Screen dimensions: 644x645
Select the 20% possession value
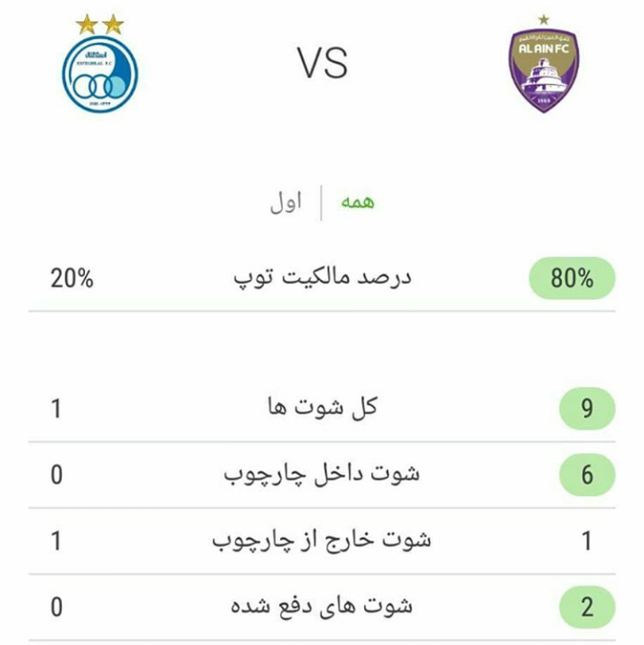pos(72,278)
